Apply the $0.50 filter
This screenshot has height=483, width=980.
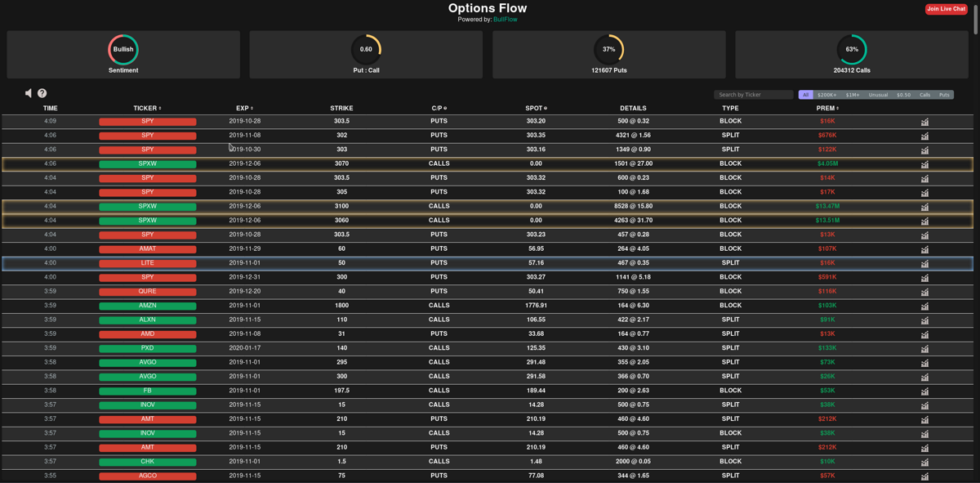point(903,95)
